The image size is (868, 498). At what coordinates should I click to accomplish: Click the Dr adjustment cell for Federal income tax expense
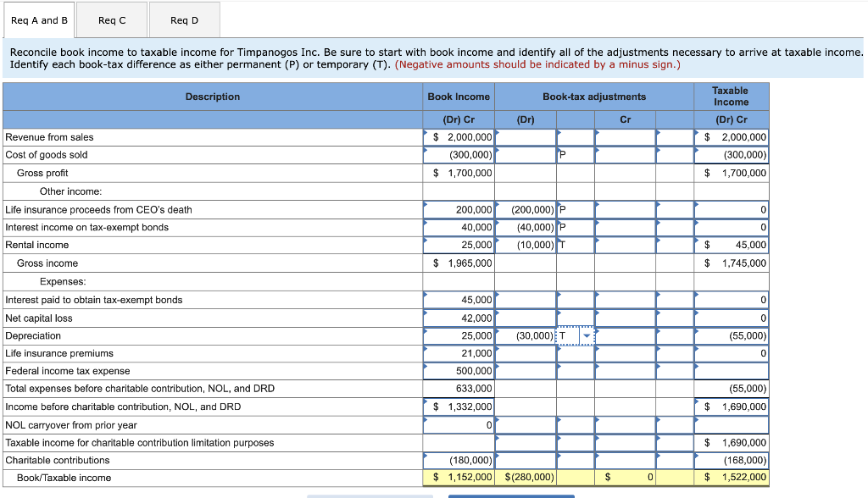pos(526,371)
